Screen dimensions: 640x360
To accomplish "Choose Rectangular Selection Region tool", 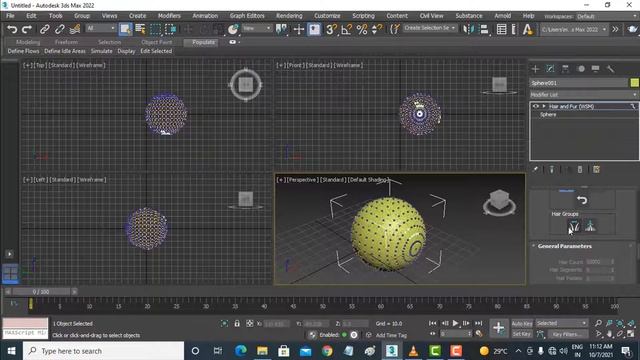I will [156, 29].
